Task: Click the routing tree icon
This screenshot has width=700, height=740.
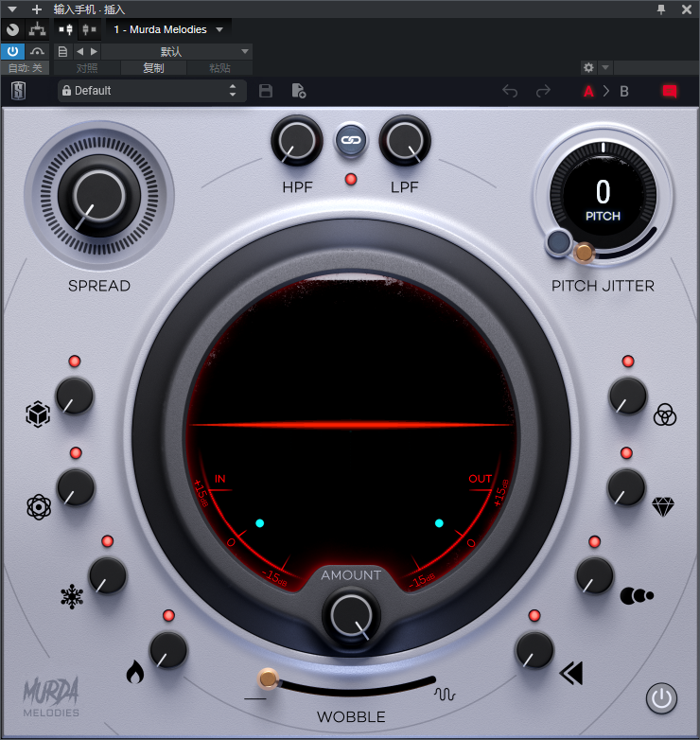Action: click(x=37, y=29)
